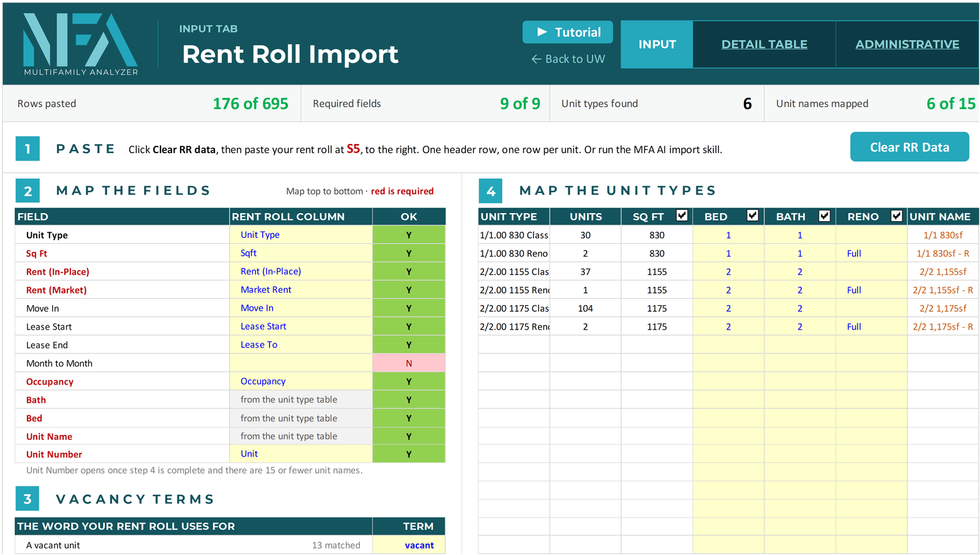Click units count '37'
980x555 pixels.
point(585,271)
